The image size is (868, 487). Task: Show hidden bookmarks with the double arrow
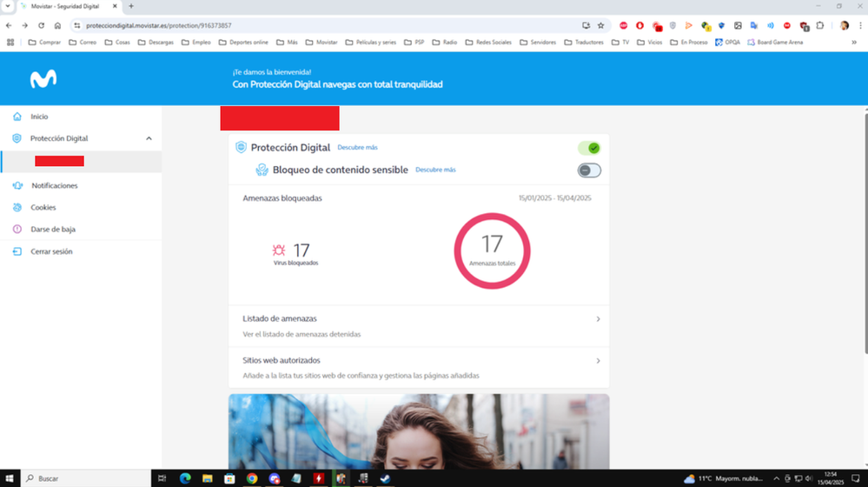click(854, 42)
